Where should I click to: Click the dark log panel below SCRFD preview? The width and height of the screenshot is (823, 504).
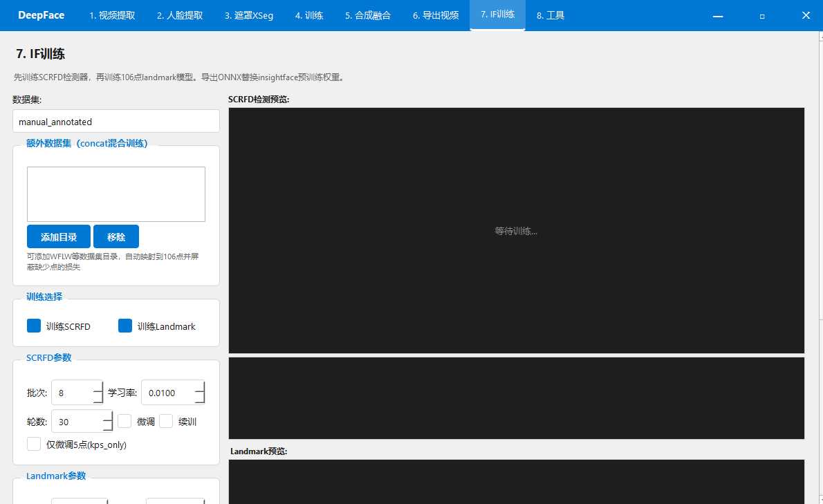pyautogui.click(x=517, y=398)
